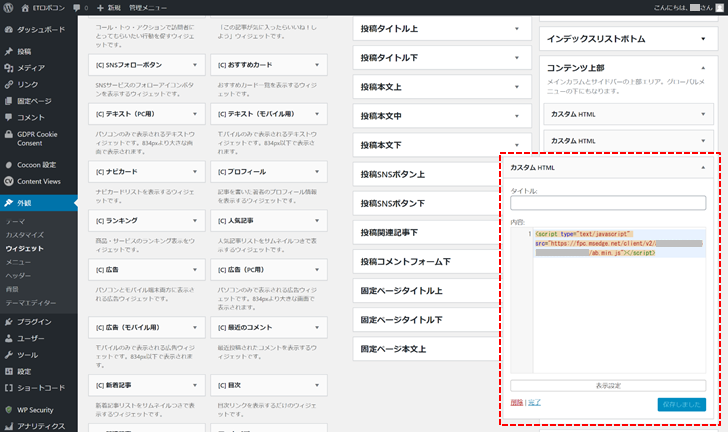
Task: Select the 投稿SNSボタン上 widget area
Action: coord(426,175)
